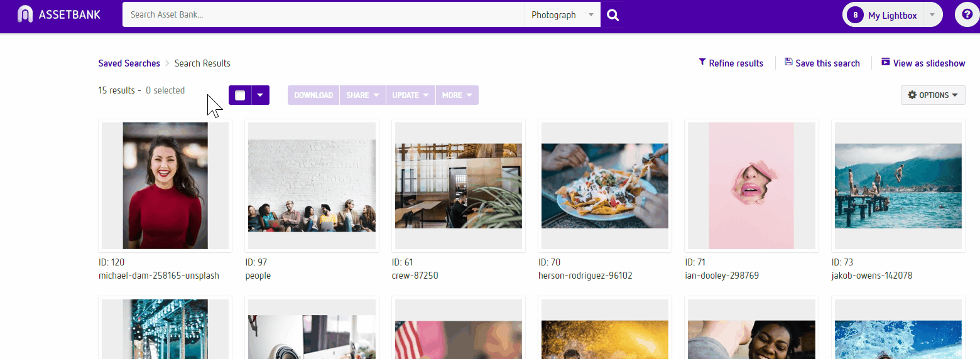The height and width of the screenshot is (359, 980).
Task: Click the jakob-owens-142078 title
Action: tap(872, 276)
